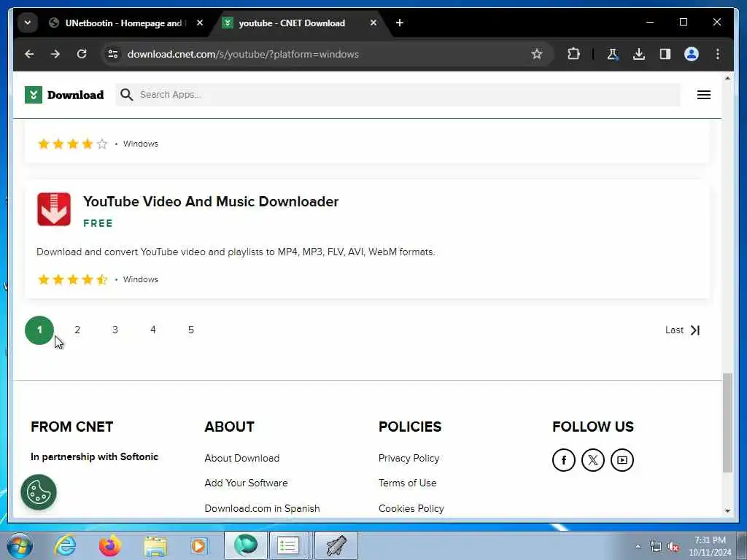Screen dimensions: 747x560
Task: Focus the Search Apps field
Action: (x=398, y=95)
